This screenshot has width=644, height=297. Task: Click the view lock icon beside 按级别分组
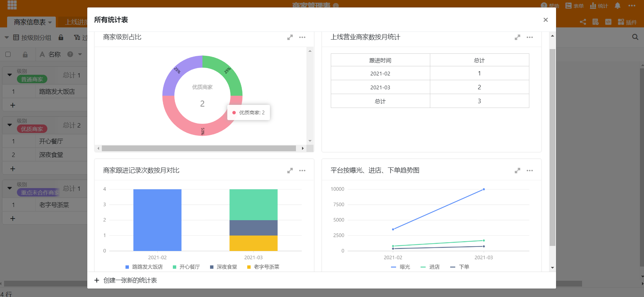pyautogui.click(x=61, y=37)
